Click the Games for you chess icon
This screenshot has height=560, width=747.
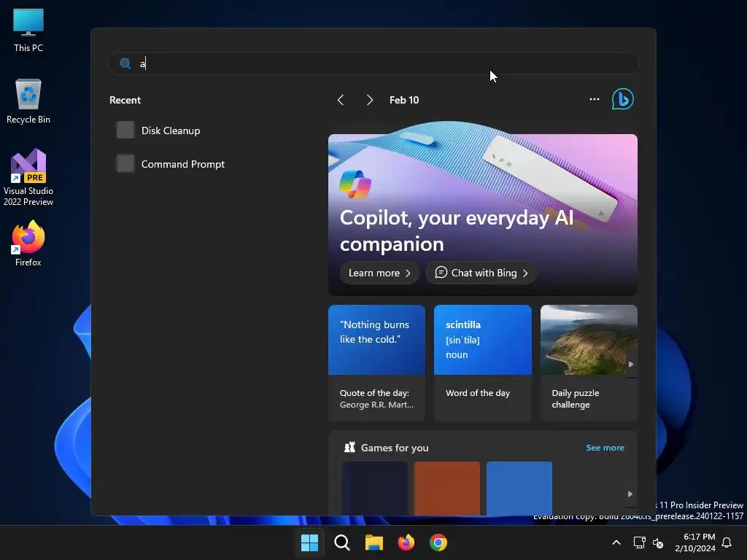tap(349, 447)
